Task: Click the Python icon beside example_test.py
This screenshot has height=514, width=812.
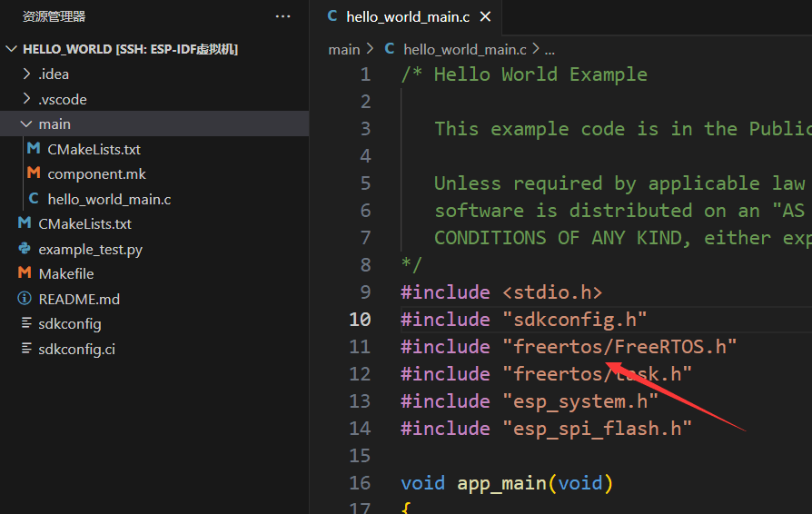Action: tap(25, 249)
